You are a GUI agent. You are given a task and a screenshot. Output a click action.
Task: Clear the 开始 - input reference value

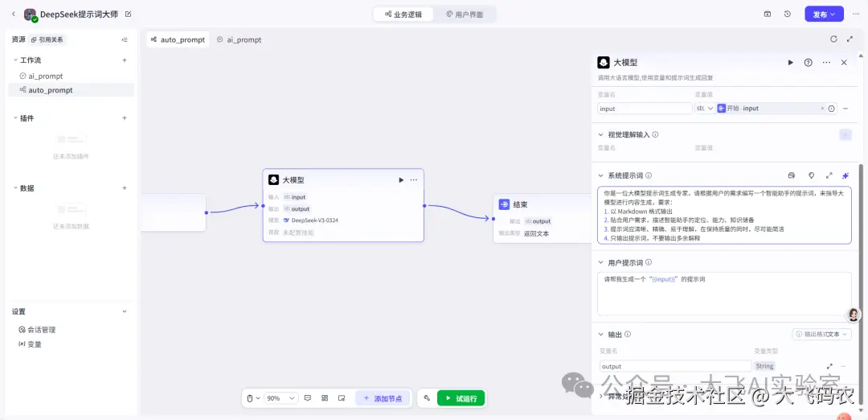(822, 109)
